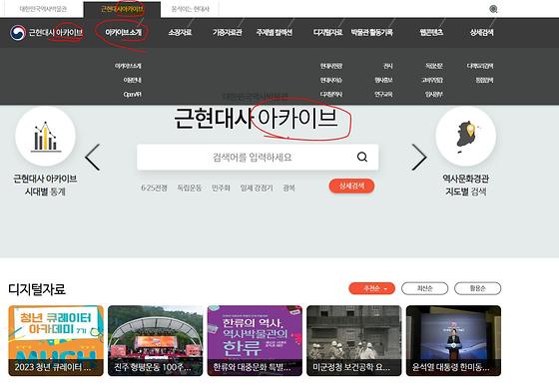Open the 주제별 컬렉션 main menu
The height and width of the screenshot is (392, 559).
coord(275,33)
